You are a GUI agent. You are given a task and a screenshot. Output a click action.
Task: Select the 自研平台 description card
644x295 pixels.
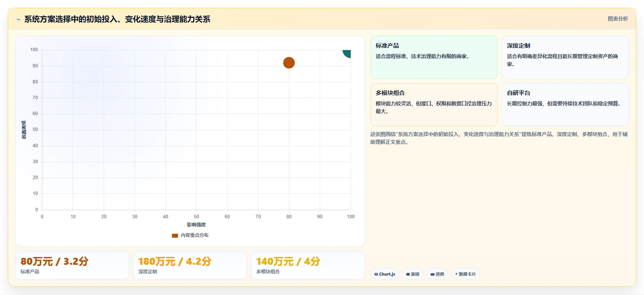(565, 105)
